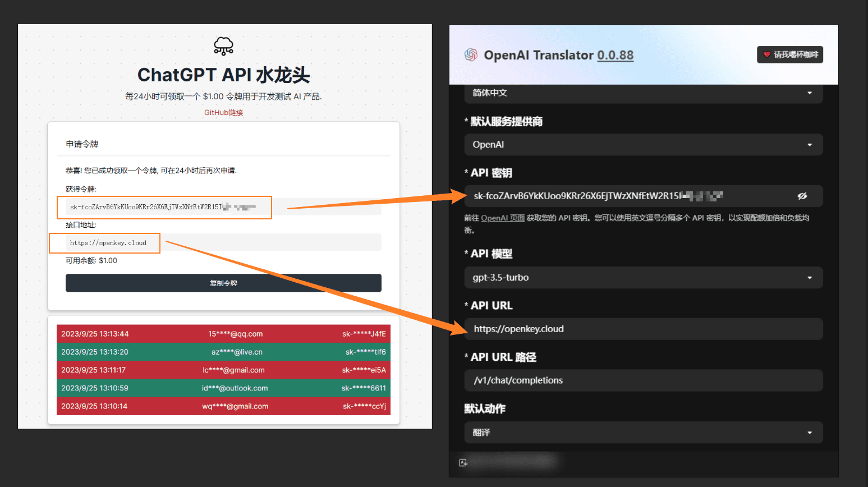Viewport: 868px width, 487px height.
Task: Open the API 模型 gpt-3.5-turbo dropdown
Action: (x=644, y=278)
